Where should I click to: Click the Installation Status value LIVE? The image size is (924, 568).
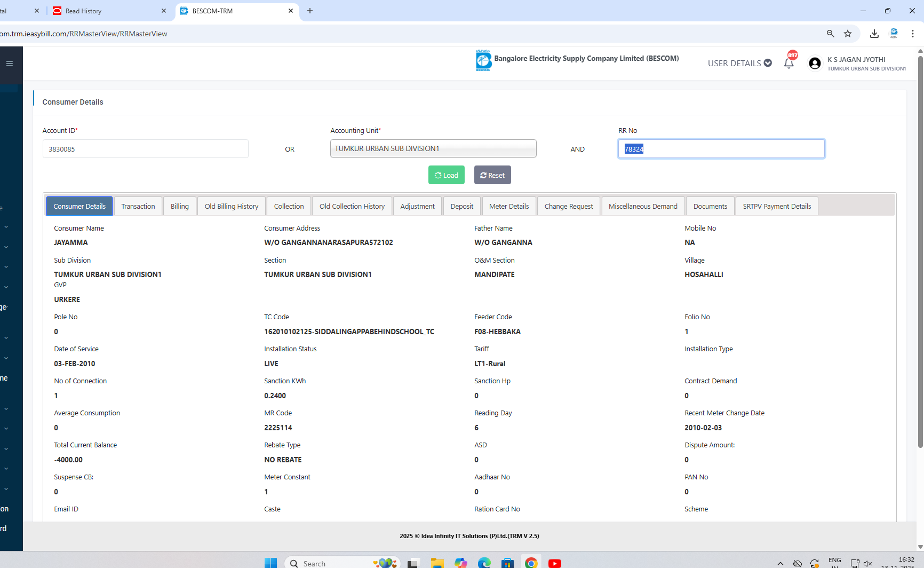[x=271, y=364]
